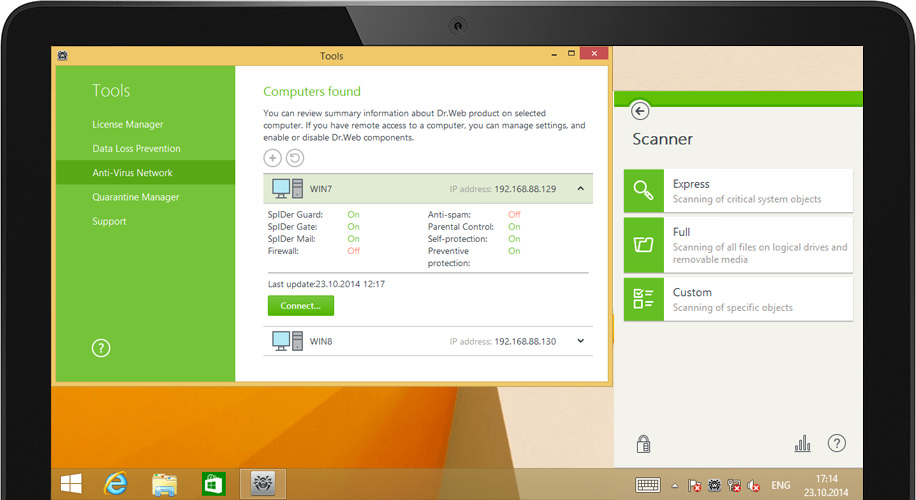Click the Express scan magnifier icon

[x=644, y=190]
